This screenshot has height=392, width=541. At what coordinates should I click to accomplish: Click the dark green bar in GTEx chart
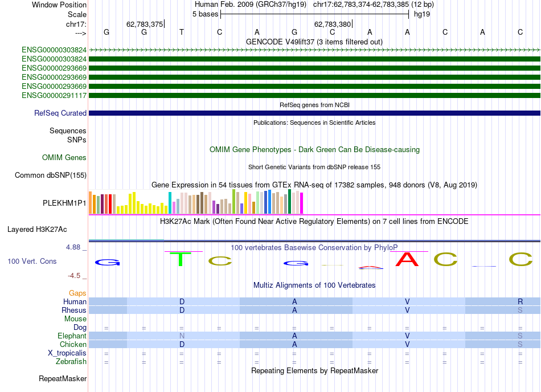[289, 202]
